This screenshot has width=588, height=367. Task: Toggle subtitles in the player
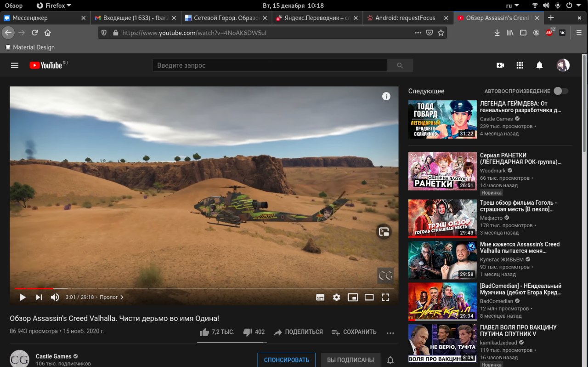click(x=320, y=297)
